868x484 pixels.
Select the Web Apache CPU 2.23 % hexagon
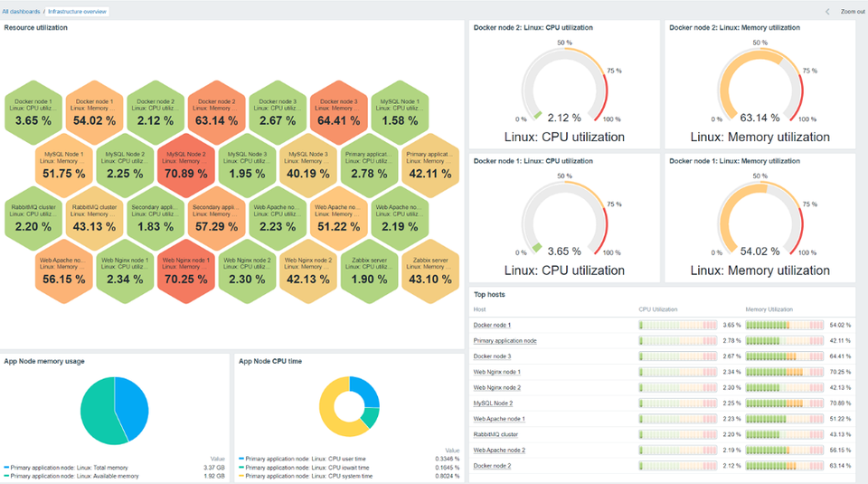point(278,219)
